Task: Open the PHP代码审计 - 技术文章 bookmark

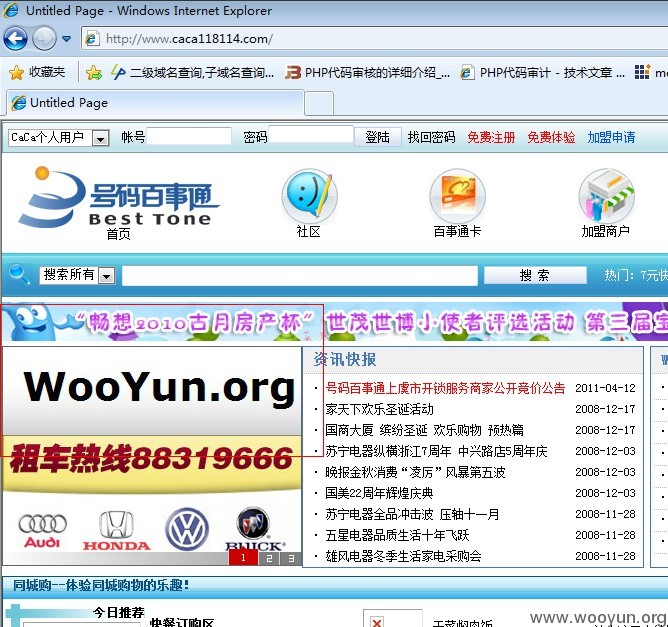Action: click(542, 73)
